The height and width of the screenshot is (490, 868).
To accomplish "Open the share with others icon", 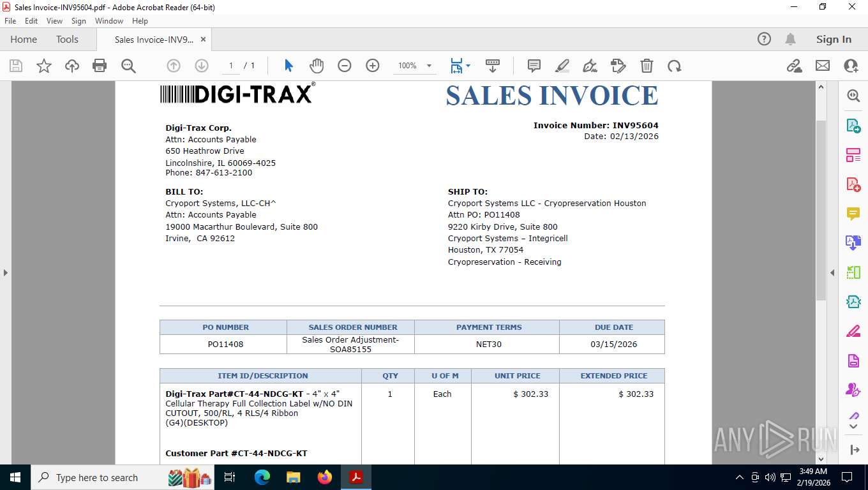I will pyautogui.click(x=851, y=66).
